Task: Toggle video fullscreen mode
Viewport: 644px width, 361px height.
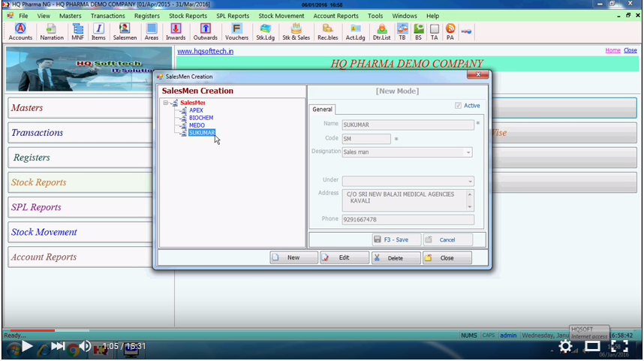Action: pos(619,346)
